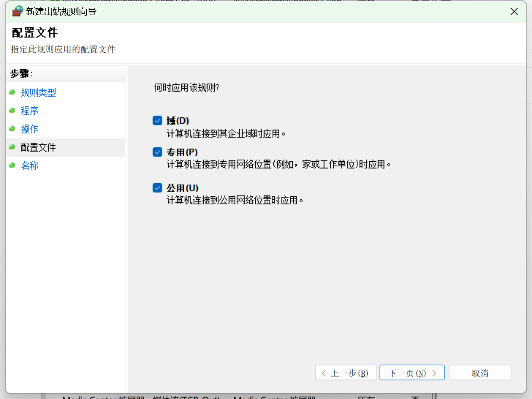Viewport: 532px width, 399px height.
Task: Toggle the 专用(P) private checkbox
Action: [157, 152]
